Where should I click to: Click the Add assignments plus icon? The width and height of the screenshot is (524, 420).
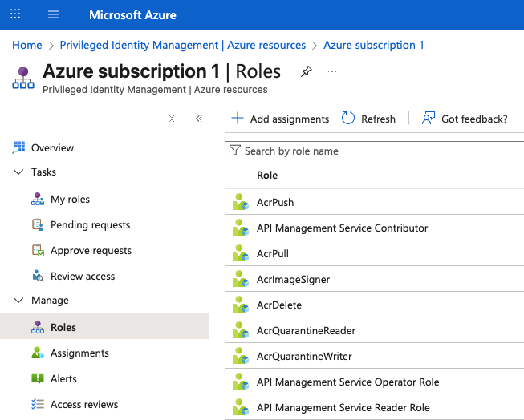pyautogui.click(x=238, y=119)
